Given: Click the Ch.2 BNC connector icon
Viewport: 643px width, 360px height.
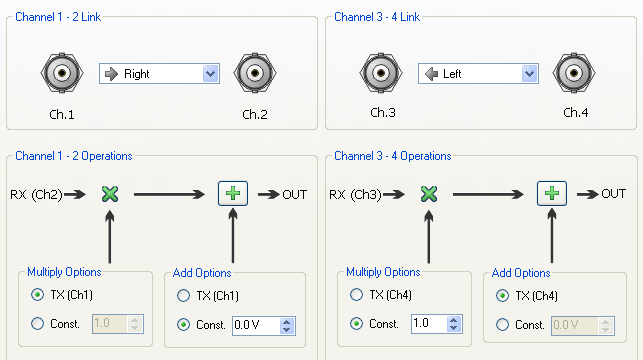Looking at the screenshot, I should coord(255,73).
